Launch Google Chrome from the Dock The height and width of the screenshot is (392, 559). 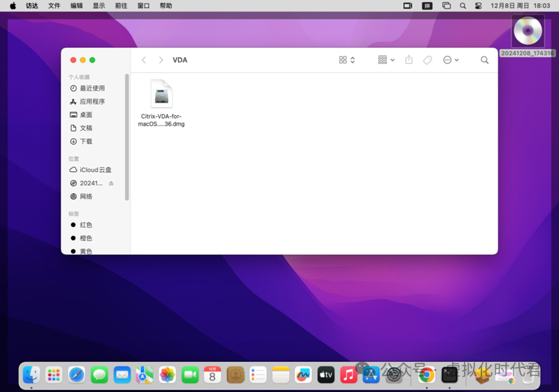[x=427, y=375]
